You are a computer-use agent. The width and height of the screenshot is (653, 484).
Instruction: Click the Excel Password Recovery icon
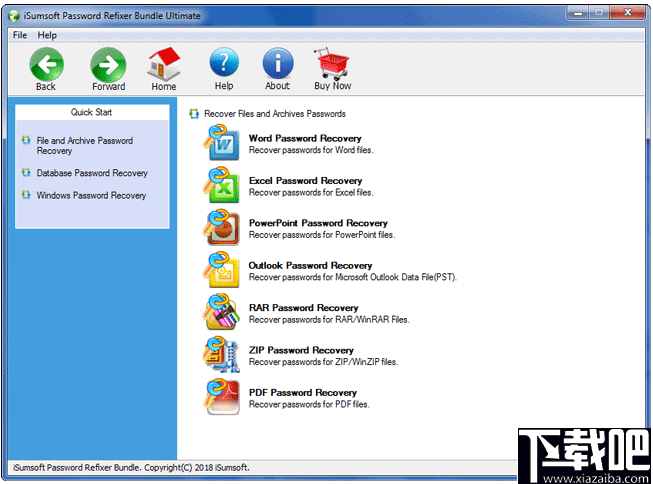[222, 185]
